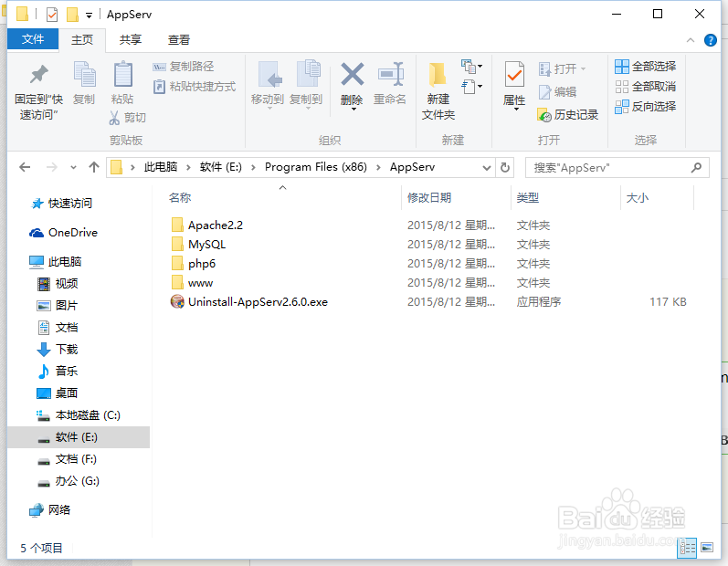Click the Pin to Quick access icon
The width and height of the screenshot is (728, 566).
pos(39,74)
